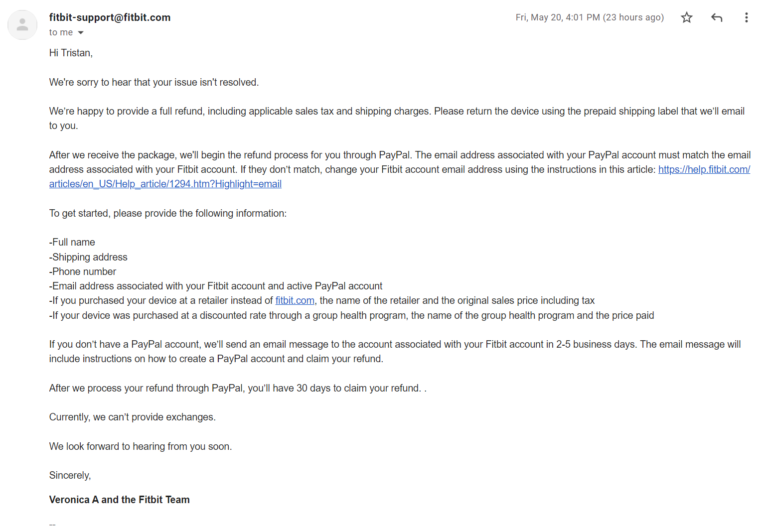Click "We look forward to hearing" sentence
Viewport: 763px width, 532px height.
pos(141,446)
